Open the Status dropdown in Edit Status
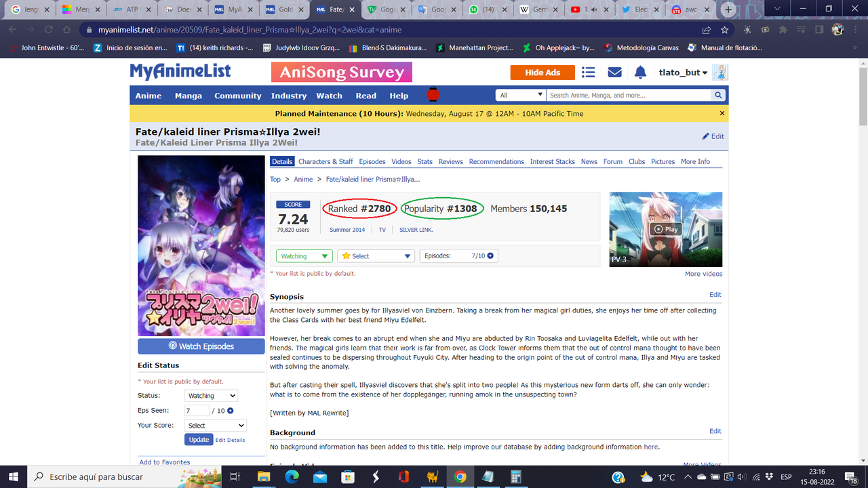The width and height of the screenshot is (868, 488). click(211, 395)
